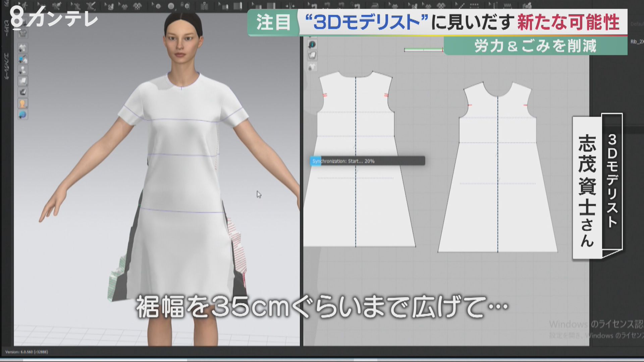Toggle avatar display icon in 3D window sidebar
This screenshot has width=644, height=362.
pyautogui.click(x=23, y=70)
